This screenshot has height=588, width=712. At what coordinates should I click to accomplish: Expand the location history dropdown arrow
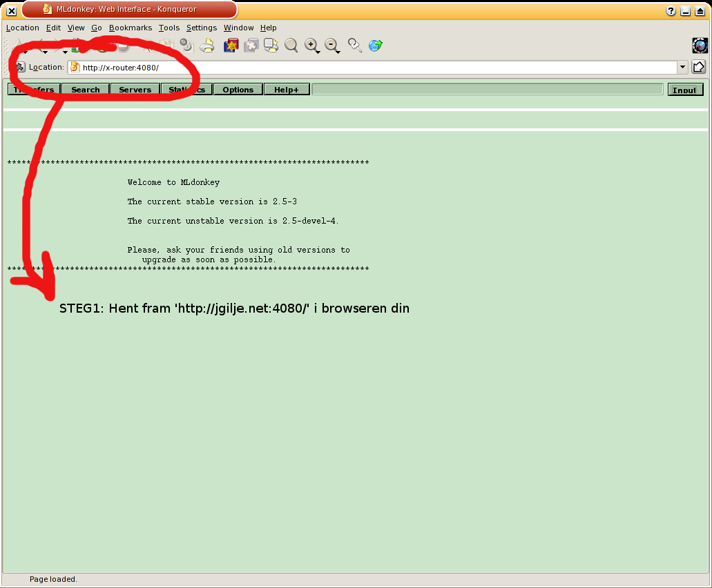[682, 67]
